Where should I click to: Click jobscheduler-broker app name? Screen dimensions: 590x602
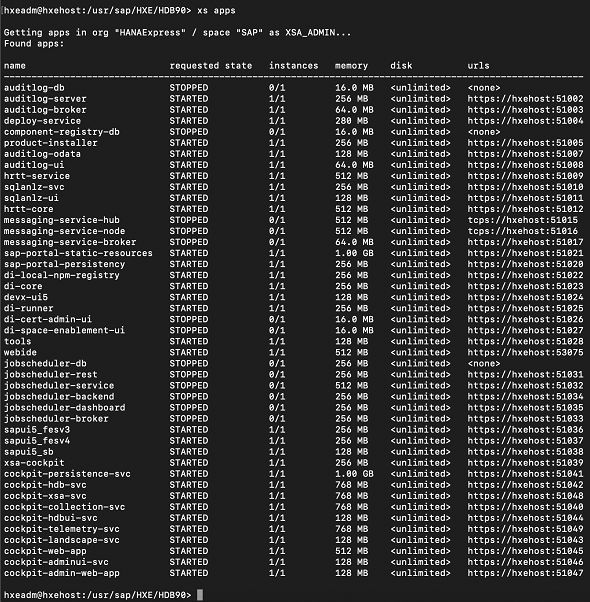56,419
